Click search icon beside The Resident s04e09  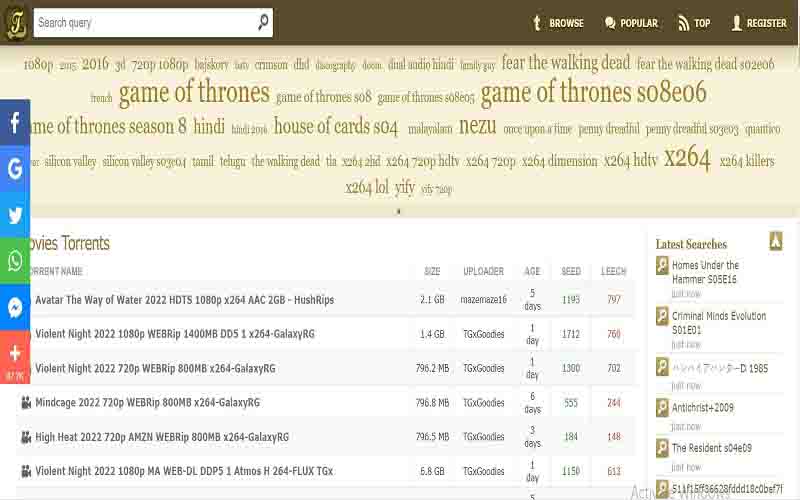pos(662,448)
